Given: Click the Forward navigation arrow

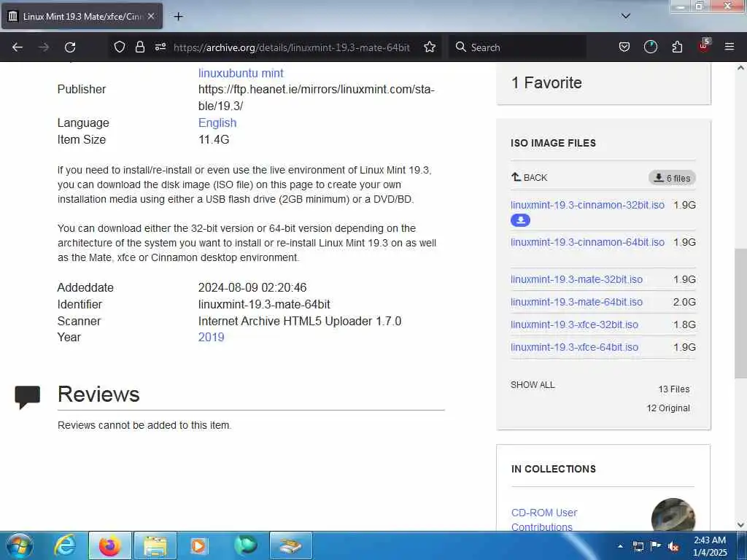Looking at the screenshot, I should coord(44,47).
